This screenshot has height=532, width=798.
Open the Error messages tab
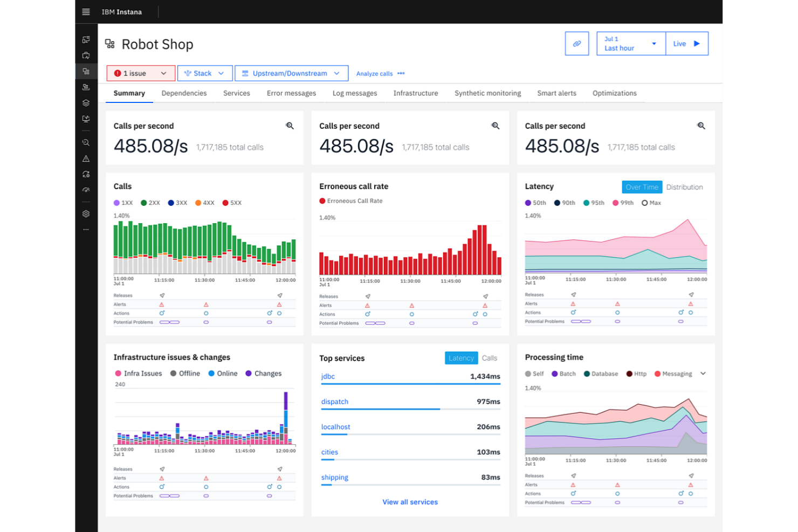tap(291, 93)
